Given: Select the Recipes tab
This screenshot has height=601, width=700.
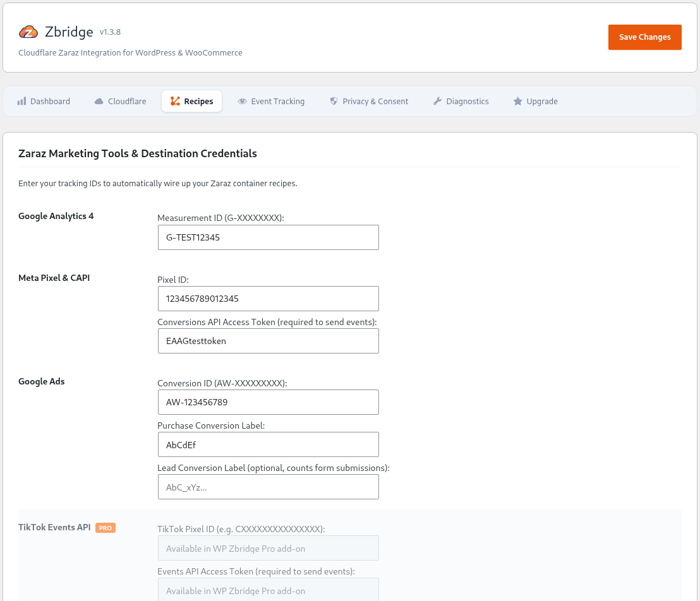Looking at the screenshot, I should pyautogui.click(x=192, y=101).
